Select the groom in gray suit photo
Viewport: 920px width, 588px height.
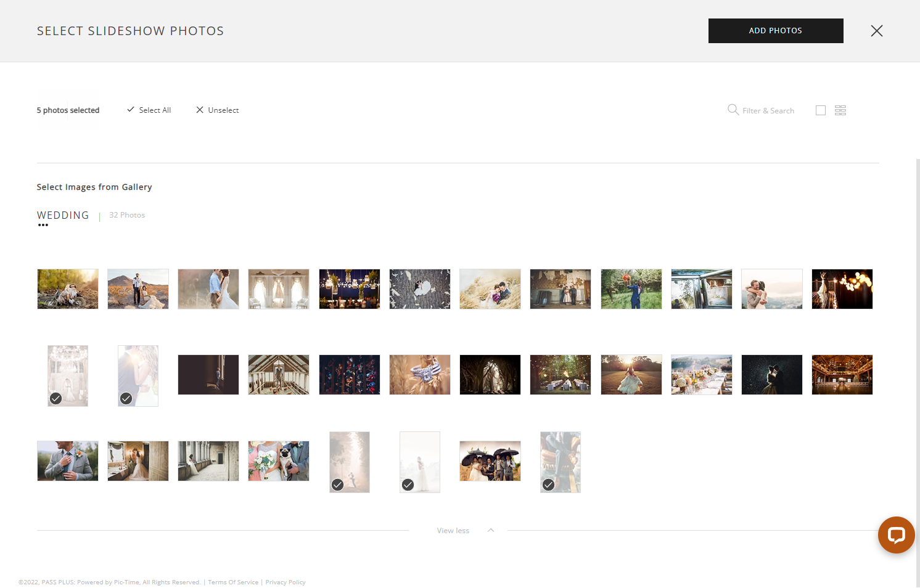(x=68, y=461)
